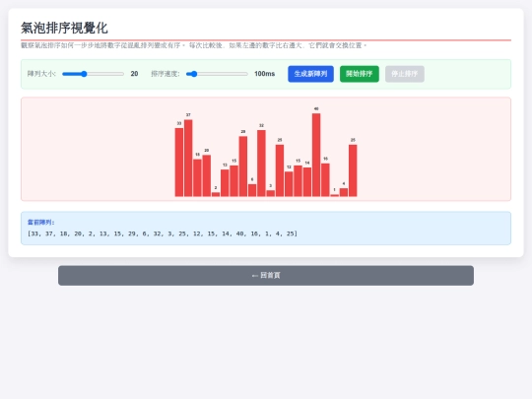Click the current array number list
Screen dimensions: 532x399
point(163,233)
